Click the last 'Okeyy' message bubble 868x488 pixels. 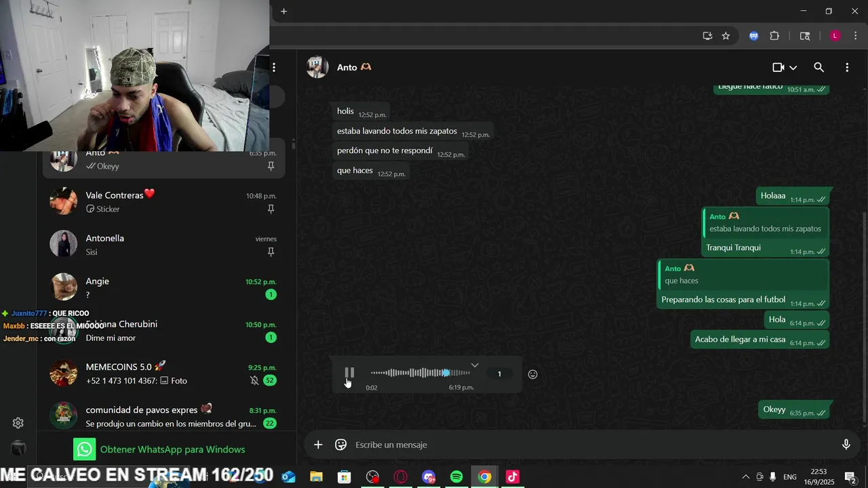794,409
